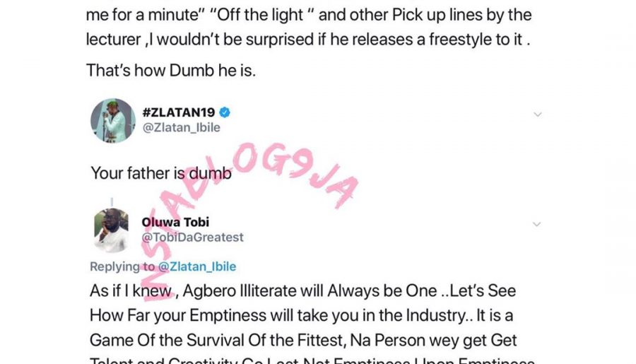Click the 'That's how Dumb he is.' text
The width and height of the screenshot is (636, 364).
171,71
